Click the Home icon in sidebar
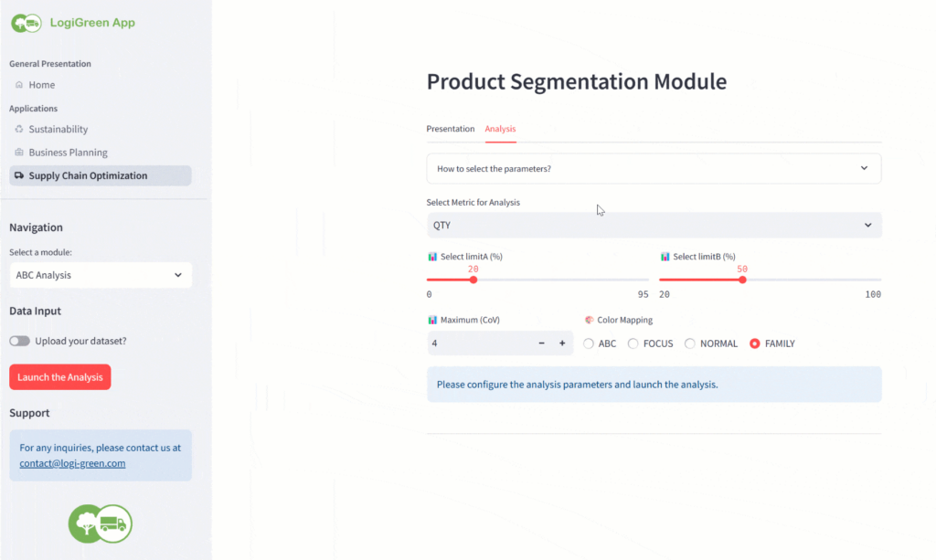Image resolution: width=936 pixels, height=560 pixels. 19,85
